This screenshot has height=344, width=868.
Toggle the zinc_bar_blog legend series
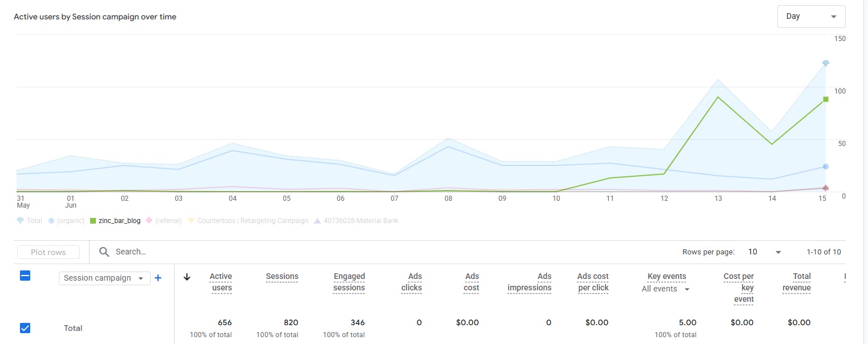click(115, 221)
